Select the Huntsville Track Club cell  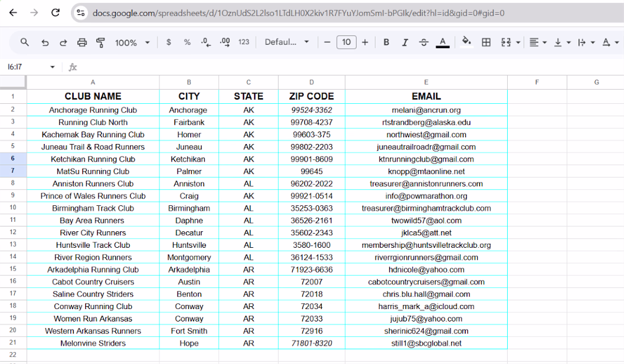point(92,245)
